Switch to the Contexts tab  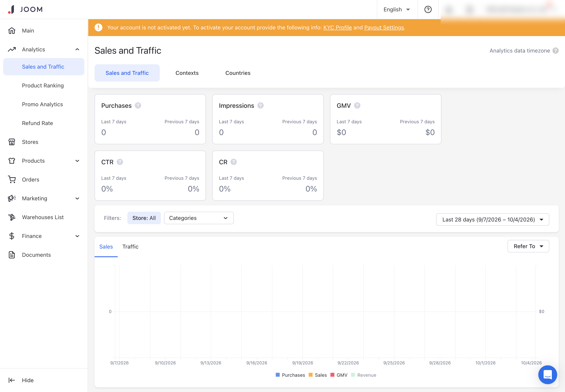[x=187, y=73]
